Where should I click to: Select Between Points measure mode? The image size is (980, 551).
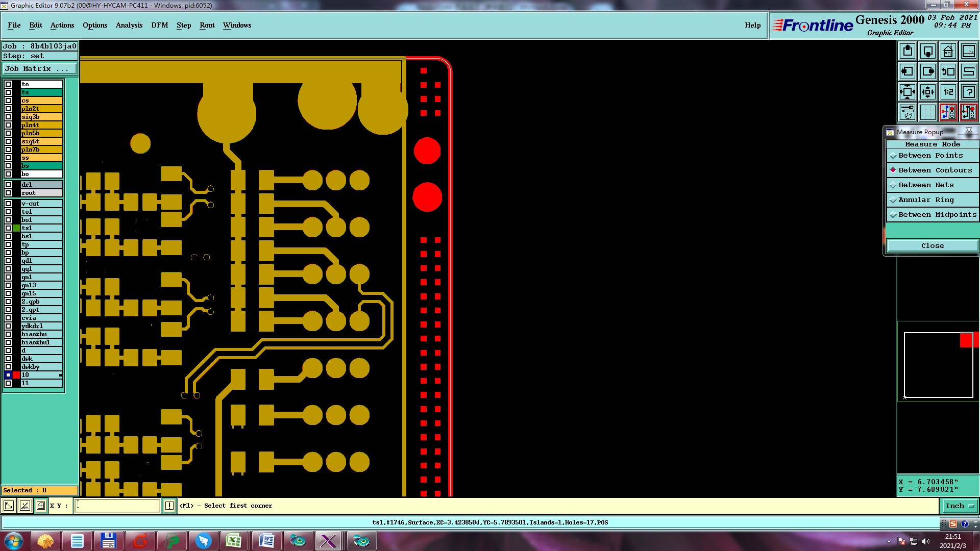click(x=930, y=156)
